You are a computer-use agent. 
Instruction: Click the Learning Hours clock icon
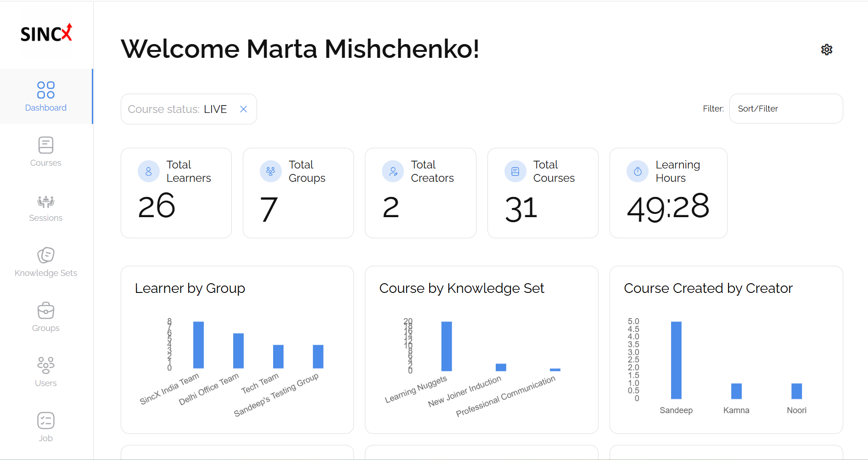[638, 171]
